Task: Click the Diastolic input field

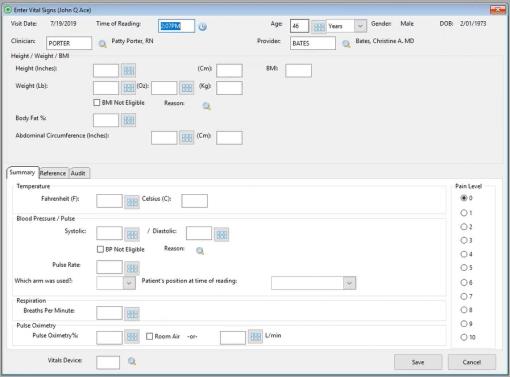Action: [x=199, y=233]
